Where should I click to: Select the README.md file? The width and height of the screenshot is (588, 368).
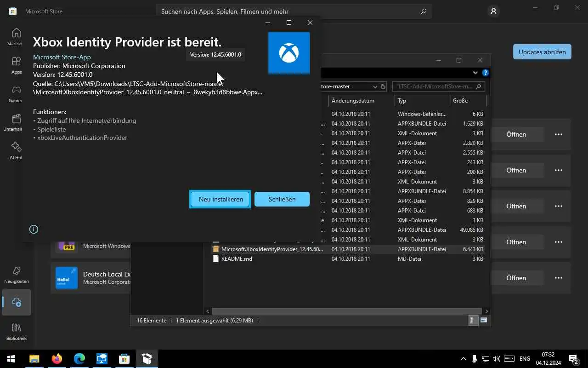point(237,259)
